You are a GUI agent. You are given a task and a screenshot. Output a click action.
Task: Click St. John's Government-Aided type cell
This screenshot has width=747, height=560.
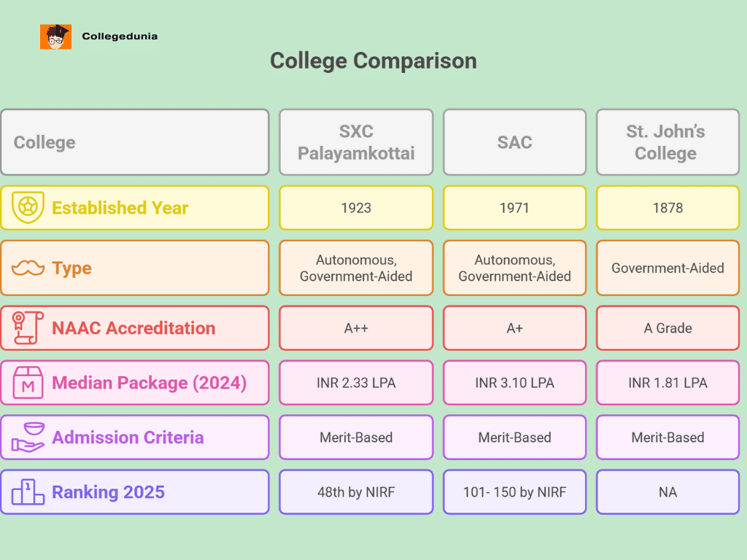(x=667, y=268)
